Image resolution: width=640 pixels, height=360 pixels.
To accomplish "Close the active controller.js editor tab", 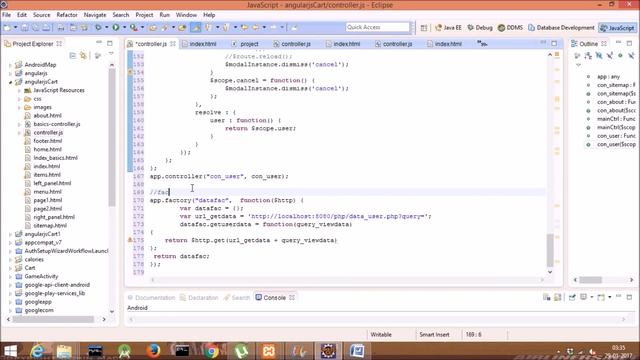I will click(173, 44).
